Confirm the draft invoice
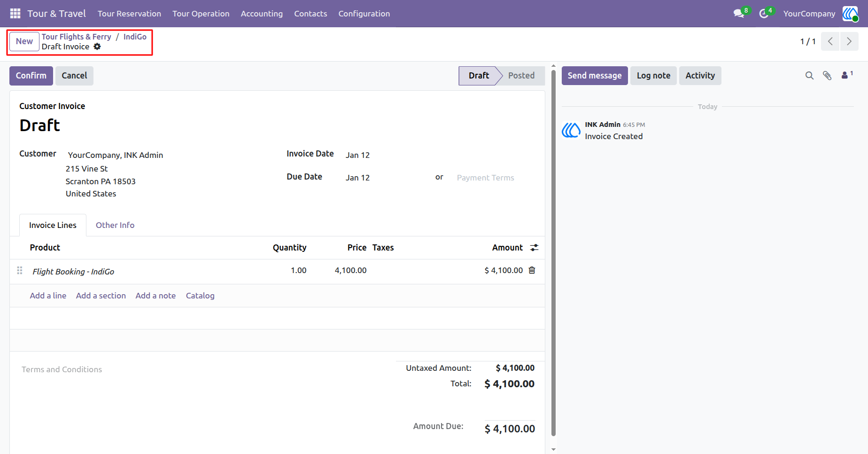Viewport: 868px width, 454px height. [31, 76]
